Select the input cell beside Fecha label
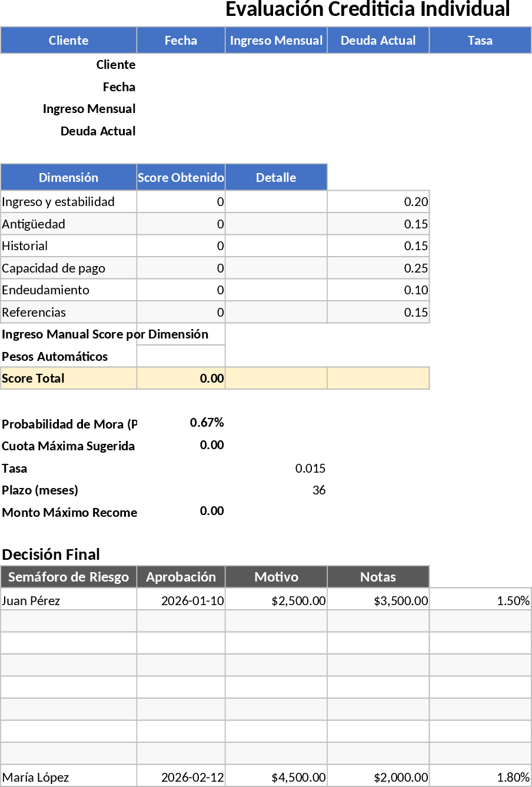The width and height of the screenshot is (532, 787). coord(181,87)
